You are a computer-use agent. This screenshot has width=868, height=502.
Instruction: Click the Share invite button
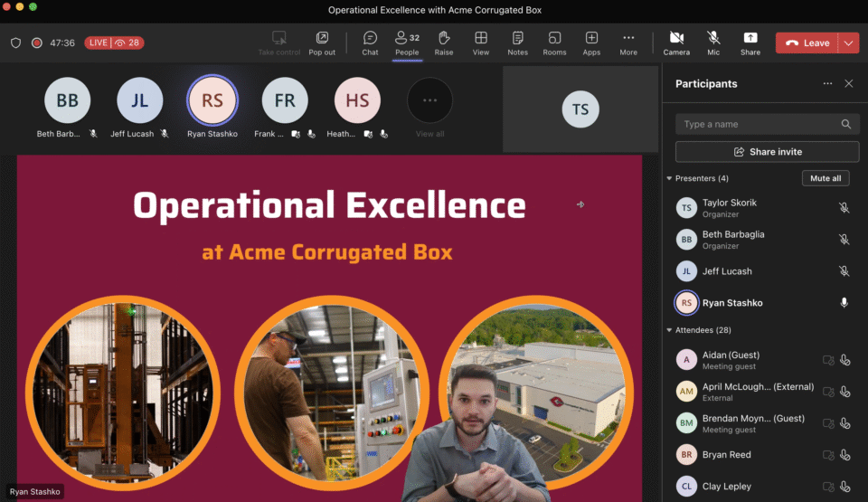pyautogui.click(x=768, y=152)
